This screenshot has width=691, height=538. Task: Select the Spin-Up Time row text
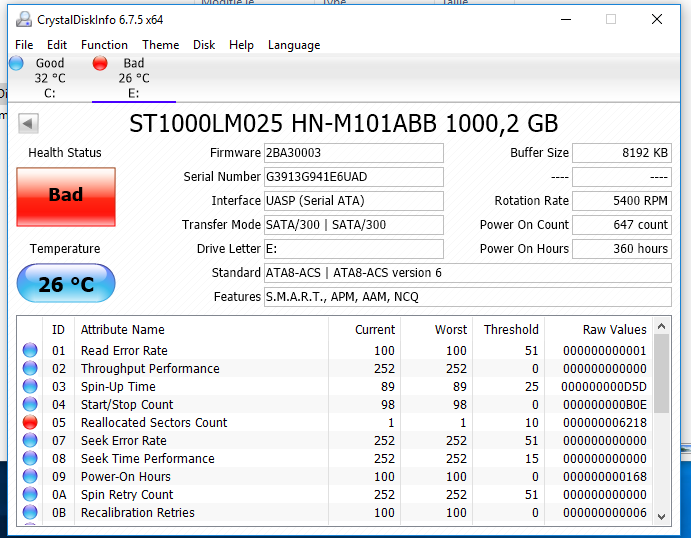pos(118,387)
